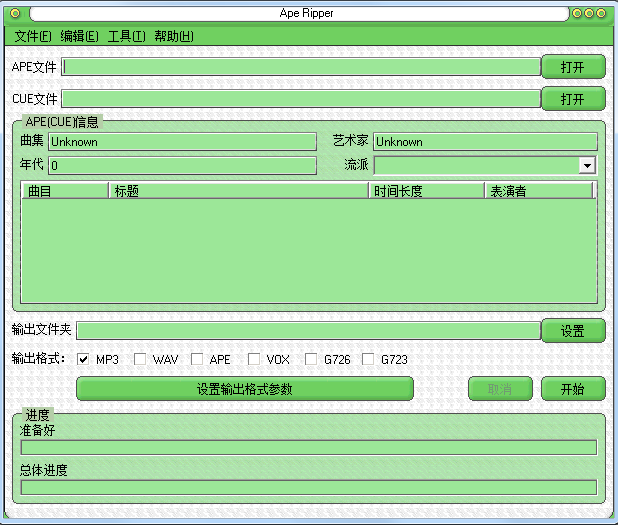Click the 表演者 column header
This screenshot has width=618, height=525.
pos(539,191)
